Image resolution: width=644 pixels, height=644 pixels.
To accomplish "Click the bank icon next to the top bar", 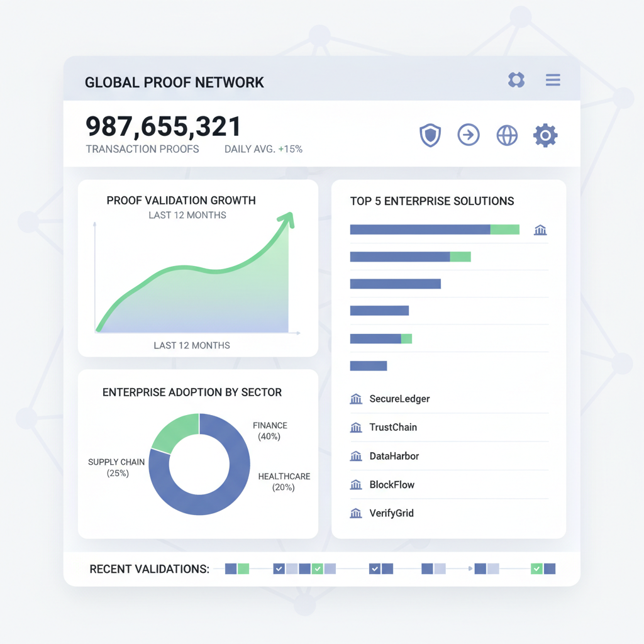I will [x=541, y=230].
